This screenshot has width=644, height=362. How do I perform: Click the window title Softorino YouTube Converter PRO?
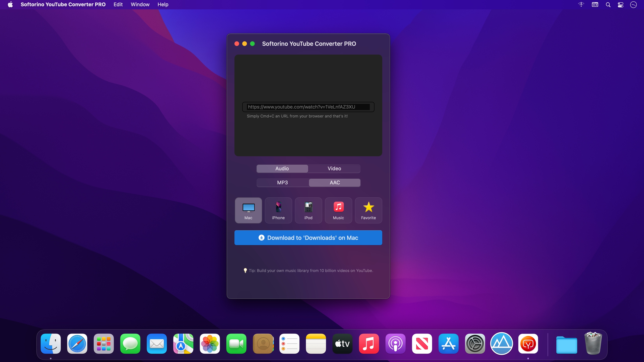click(x=309, y=44)
